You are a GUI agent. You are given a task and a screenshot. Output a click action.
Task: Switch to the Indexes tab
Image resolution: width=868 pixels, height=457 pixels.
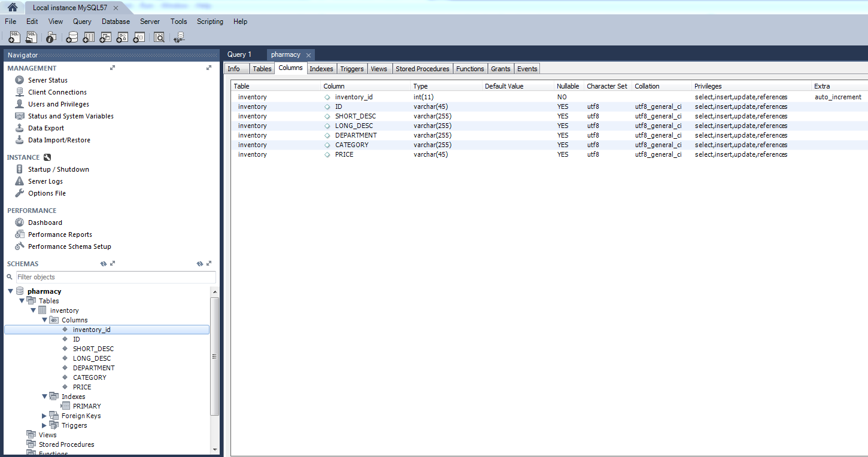(x=321, y=69)
